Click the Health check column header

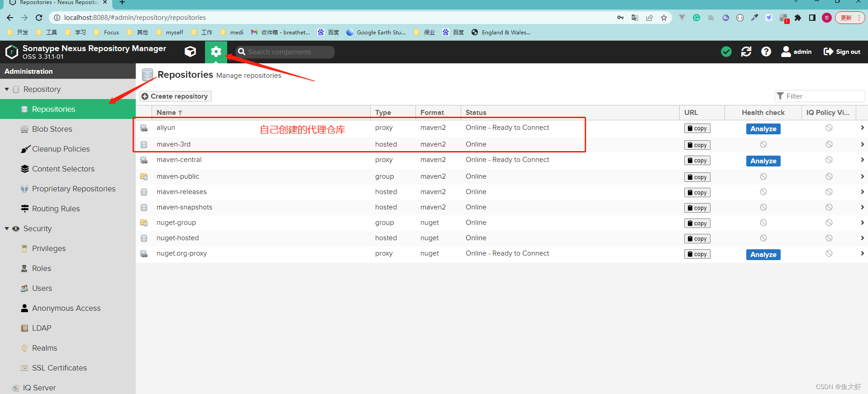click(x=763, y=112)
